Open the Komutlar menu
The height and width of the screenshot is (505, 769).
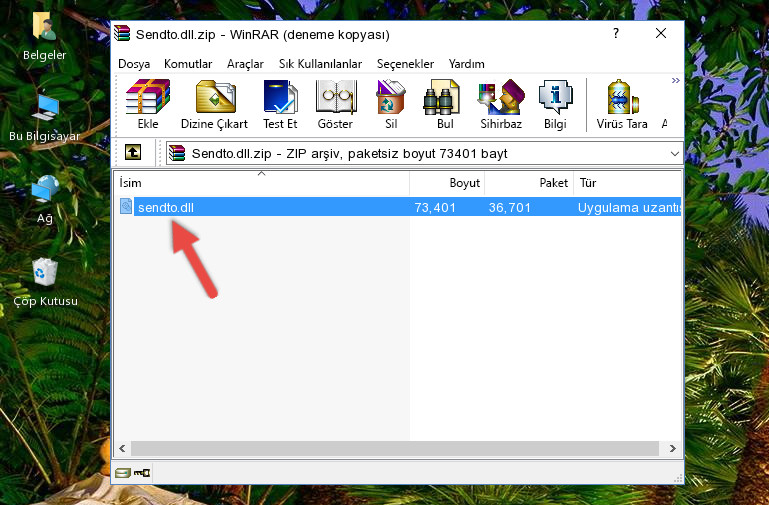188,64
